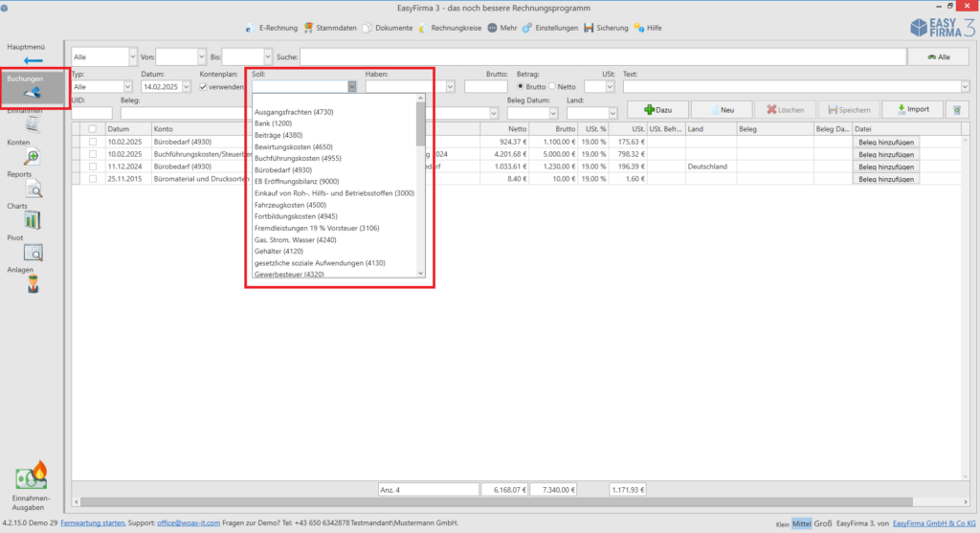
Task: Click the Suche search input field
Action: tap(603, 56)
